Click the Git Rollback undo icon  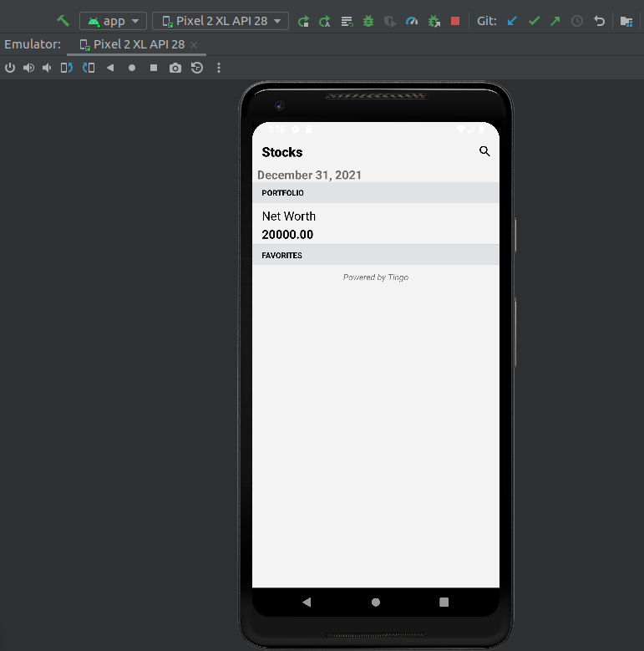[x=599, y=21]
